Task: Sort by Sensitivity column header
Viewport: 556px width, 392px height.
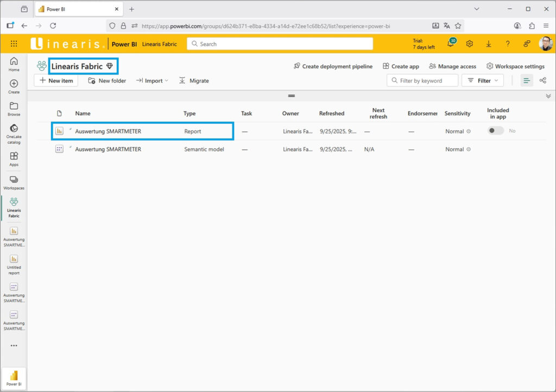Action: [x=457, y=113]
